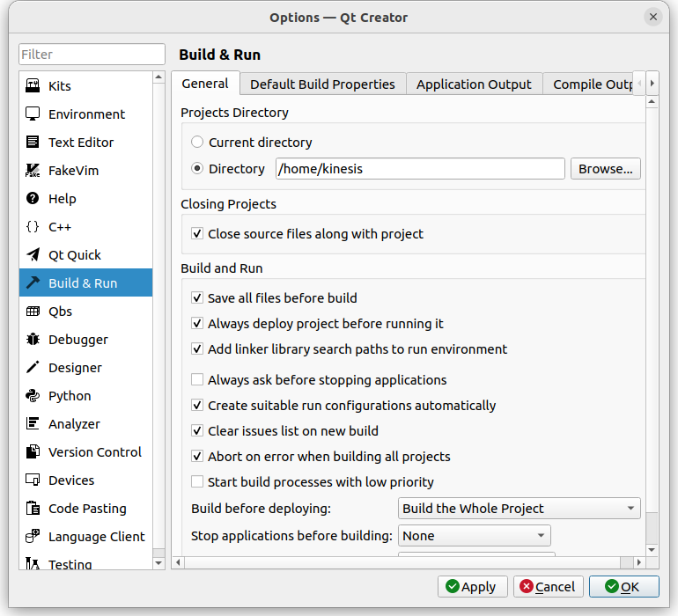Screen dimensions: 678x616
Task: Click the settings panel scroll down arrow
Action: coord(652,550)
